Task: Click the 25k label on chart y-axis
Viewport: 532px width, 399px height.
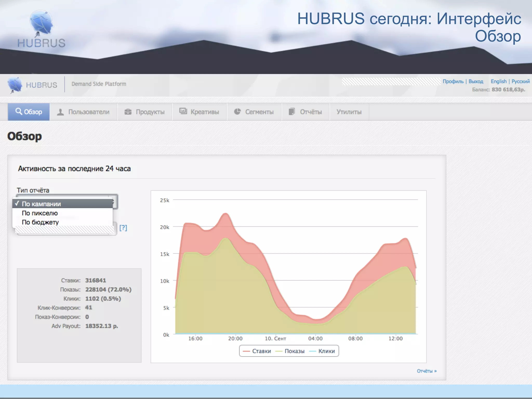Action: pos(165,200)
